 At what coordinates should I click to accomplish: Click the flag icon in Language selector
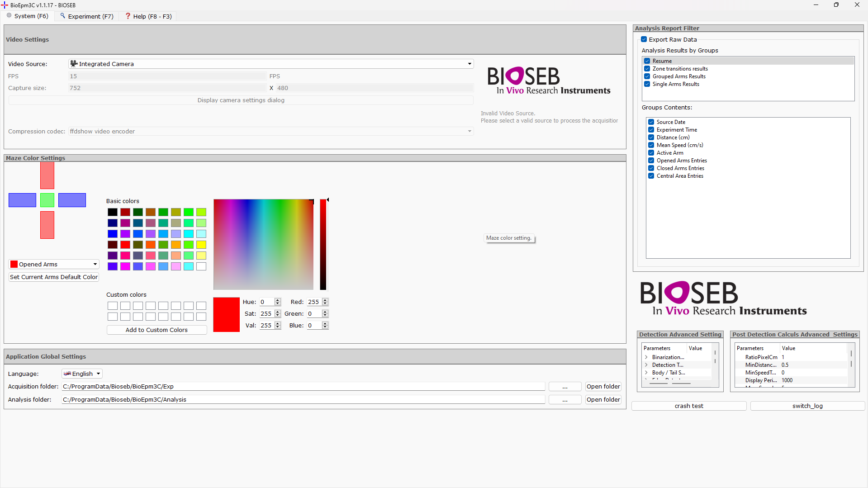pos(67,374)
